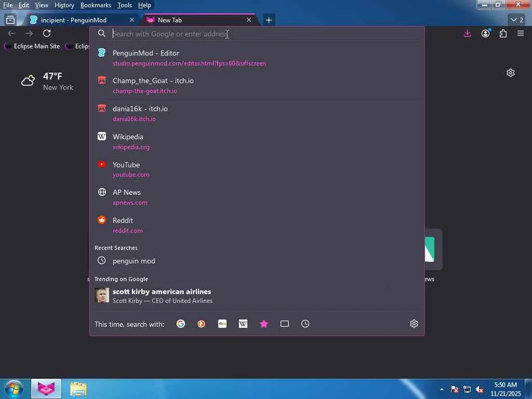
Task: Click Scott Kirby trending thumbnail photo
Action: point(102,295)
